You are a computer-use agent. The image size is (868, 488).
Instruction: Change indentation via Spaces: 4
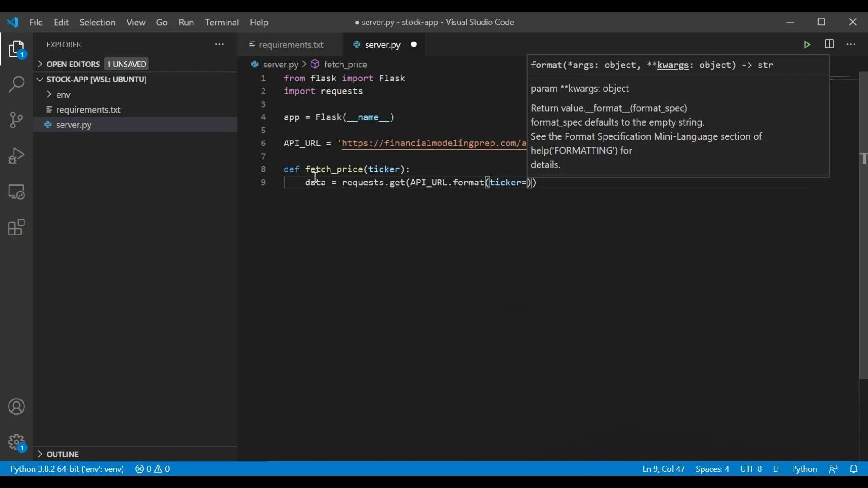coord(712,469)
